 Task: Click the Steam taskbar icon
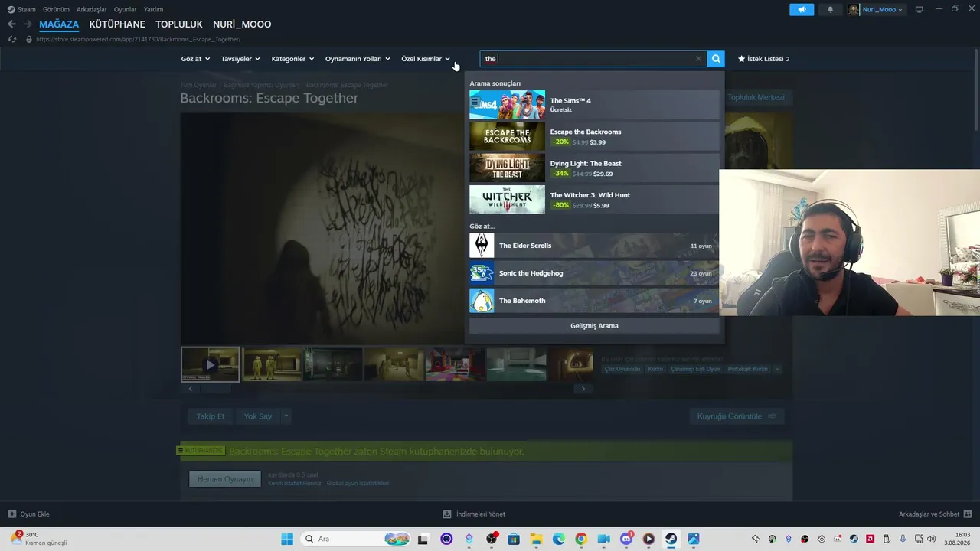pos(671,539)
